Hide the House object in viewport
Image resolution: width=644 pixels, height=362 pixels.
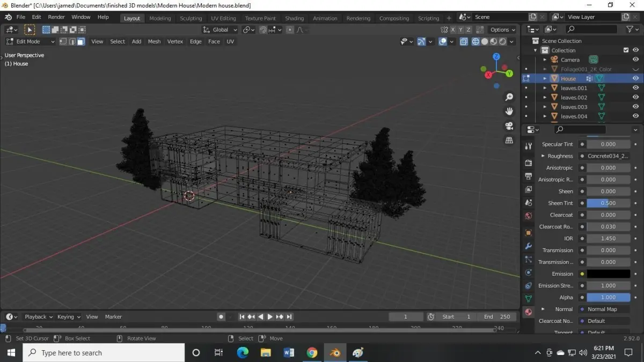pos(636,78)
